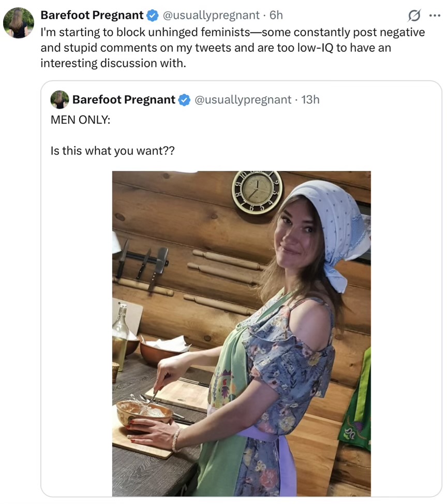This screenshot has width=447, height=504.
Task: Click the main tweet's first text line
Action: tap(232, 32)
